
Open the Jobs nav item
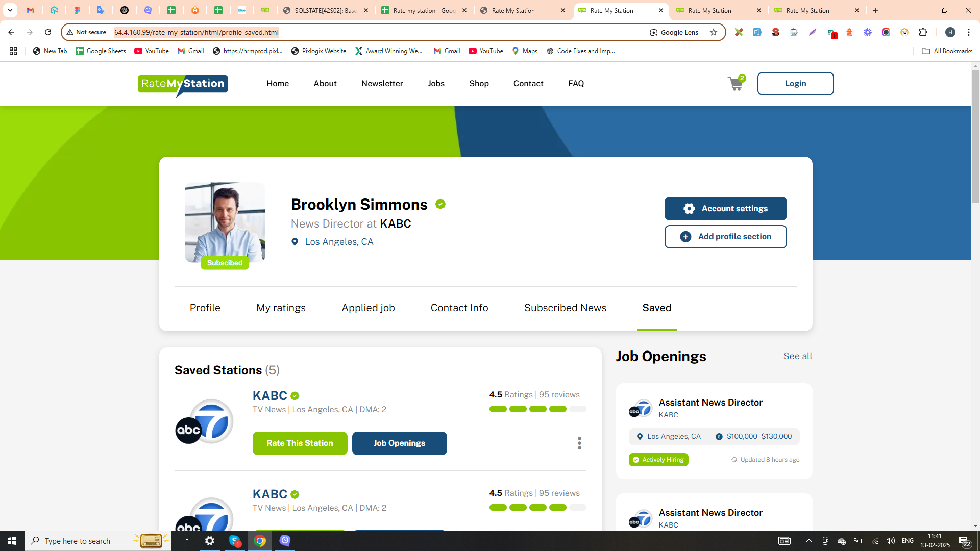[436, 84]
